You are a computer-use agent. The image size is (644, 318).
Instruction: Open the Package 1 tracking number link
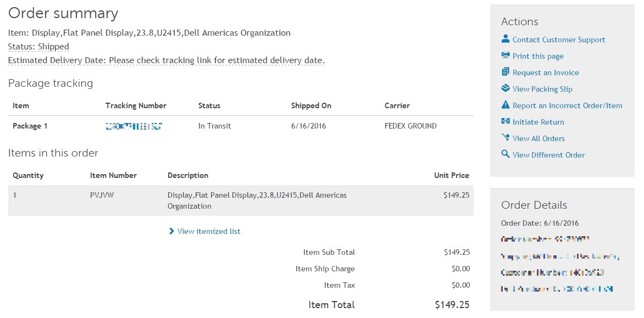click(134, 126)
